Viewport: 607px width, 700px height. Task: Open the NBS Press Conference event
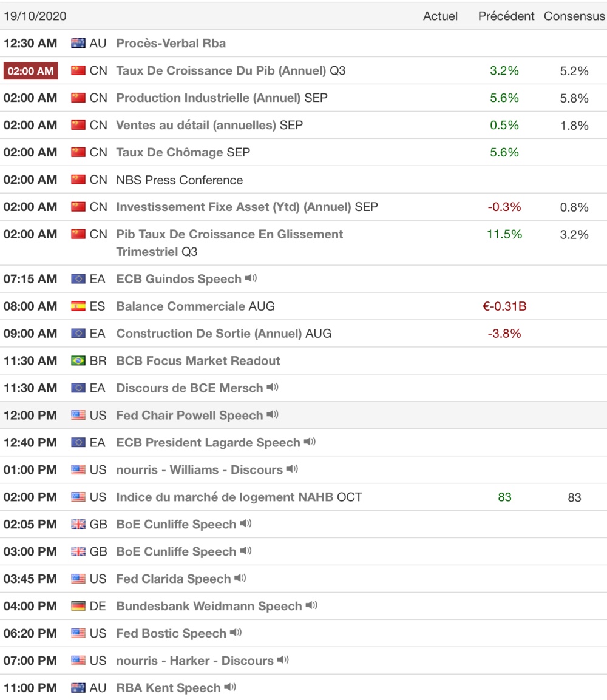click(180, 180)
